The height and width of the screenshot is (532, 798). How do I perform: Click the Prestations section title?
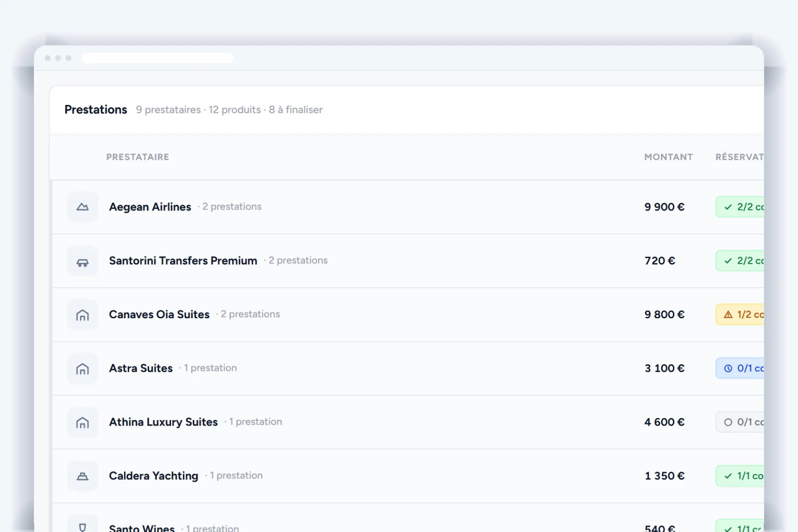click(96, 110)
